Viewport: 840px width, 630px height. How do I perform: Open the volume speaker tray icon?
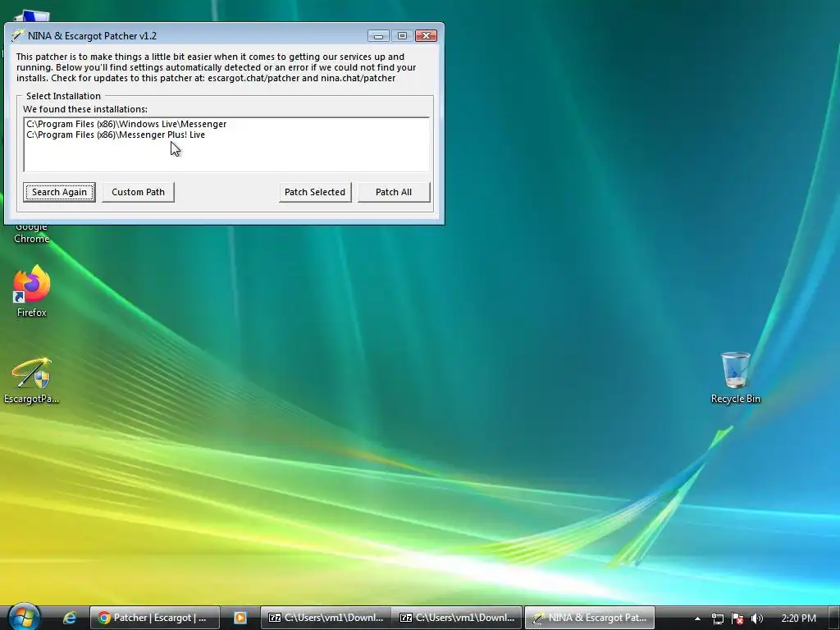756,619
